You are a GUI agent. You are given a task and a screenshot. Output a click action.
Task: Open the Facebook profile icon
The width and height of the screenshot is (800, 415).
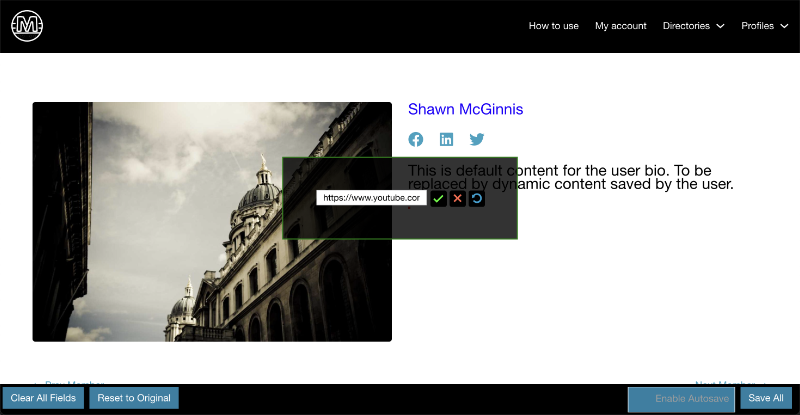tap(416, 140)
